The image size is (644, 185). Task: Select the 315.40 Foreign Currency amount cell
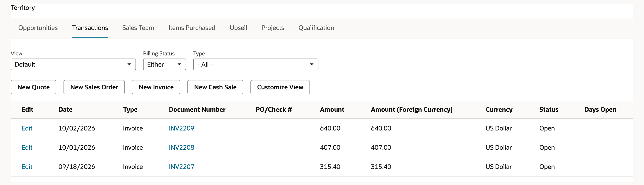[x=381, y=167]
